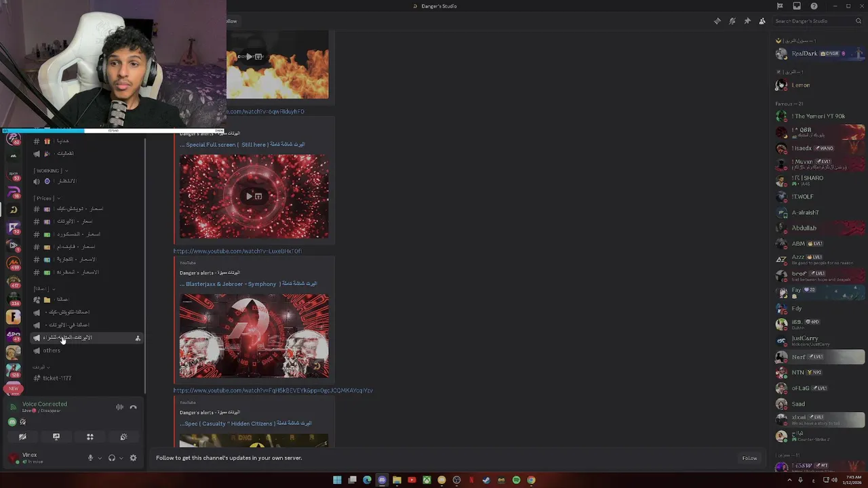Open File Explorer from the taskbar
868x488 pixels.
click(x=397, y=480)
